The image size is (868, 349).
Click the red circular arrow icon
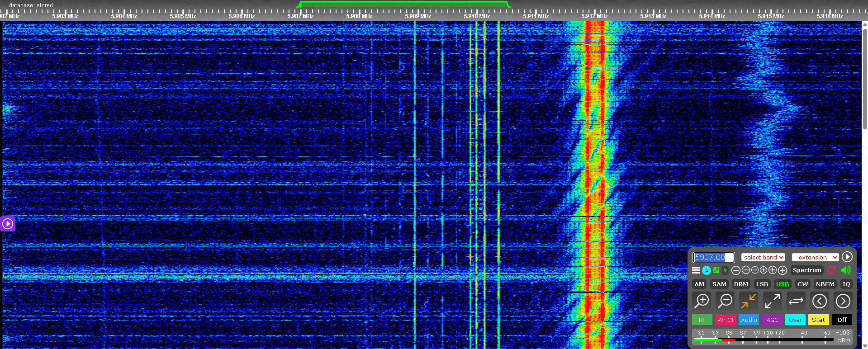point(831,270)
